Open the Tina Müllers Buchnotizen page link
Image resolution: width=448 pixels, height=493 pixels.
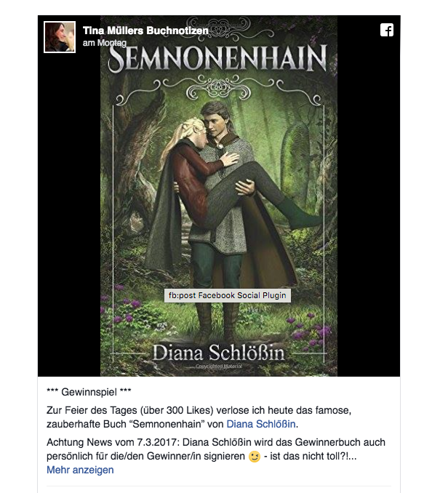[145, 31]
